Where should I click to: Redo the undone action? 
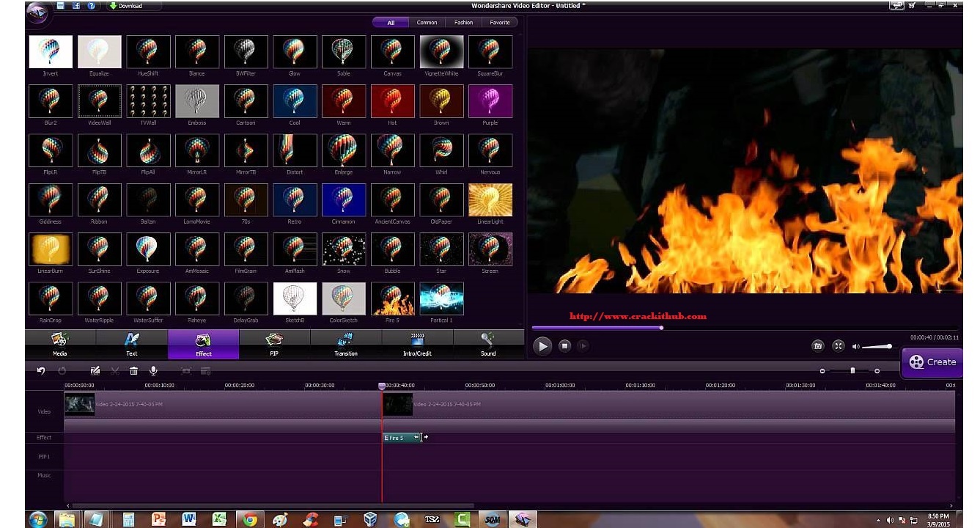[62, 371]
